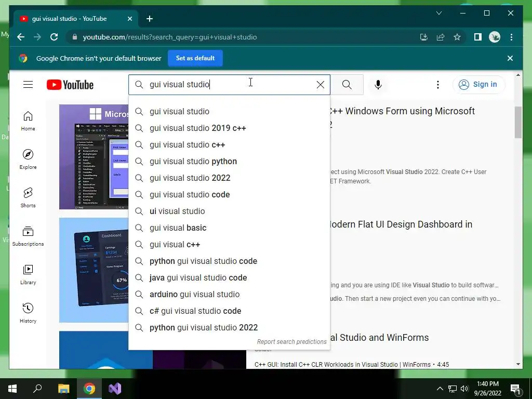The width and height of the screenshot is (532, 399).
Task: Close the gui visual studio YouTube tab
Action: [129, 19]
